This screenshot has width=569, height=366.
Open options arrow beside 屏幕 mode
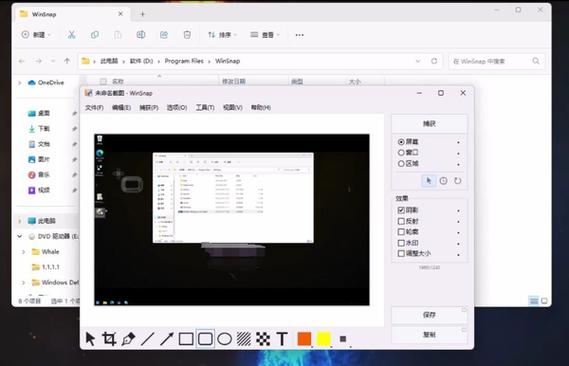coord(458,142)
